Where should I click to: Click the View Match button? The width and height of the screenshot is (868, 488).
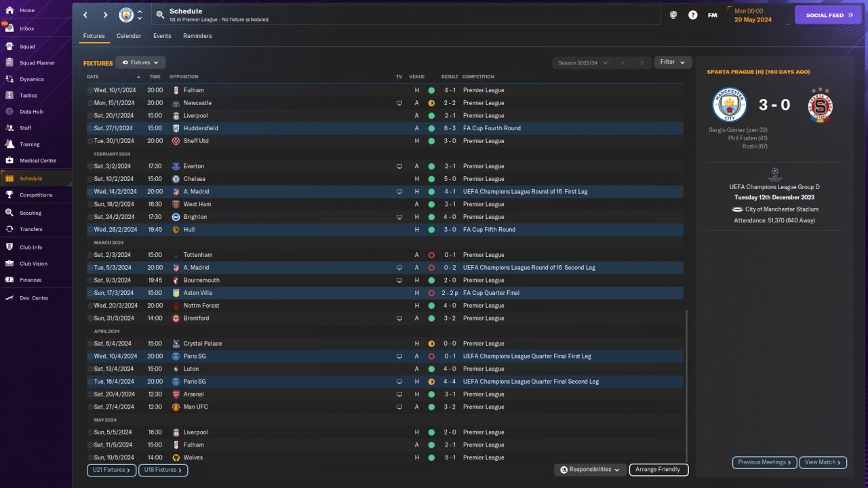pyautogui.click(x=823, y=462)
